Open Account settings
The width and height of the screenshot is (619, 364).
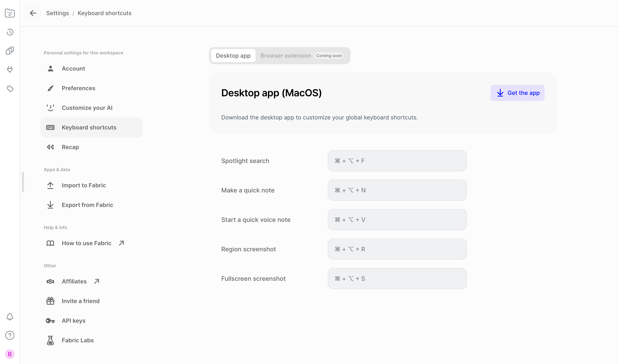[92, 69]
